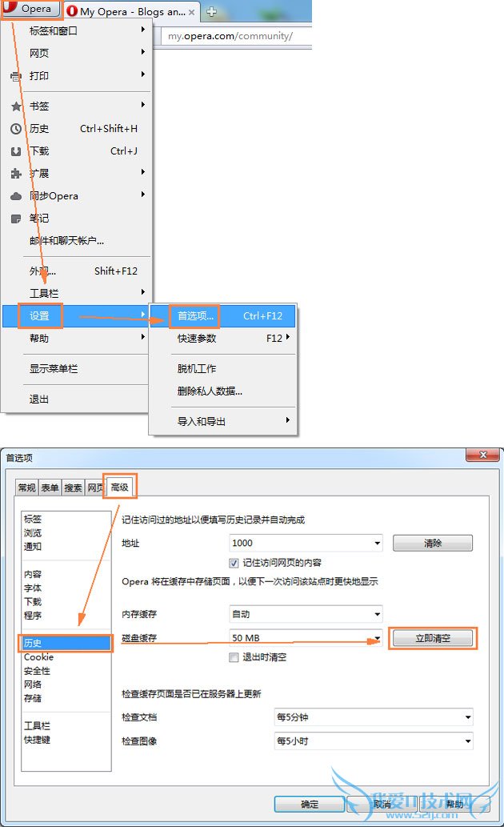Click the 清除 button
The image size is (504, 827).
pyautogui.click(x=433, y=543)
